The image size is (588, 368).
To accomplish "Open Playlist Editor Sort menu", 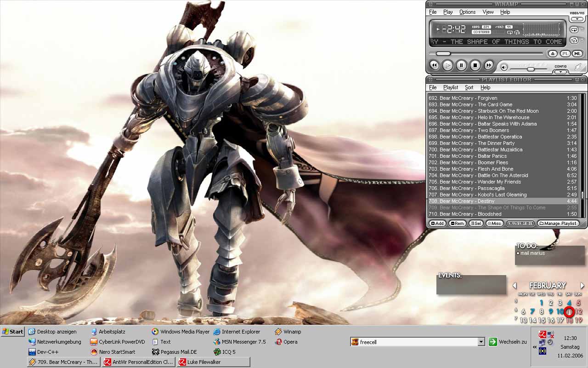I will coord(469,87).
